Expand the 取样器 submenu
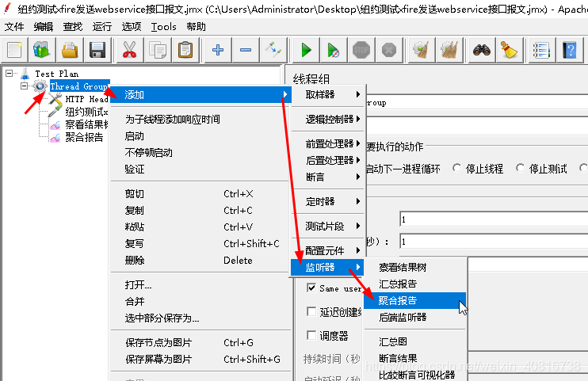This screenshot has width=588, height=381. pyautogui.click(x=327, y=94)
